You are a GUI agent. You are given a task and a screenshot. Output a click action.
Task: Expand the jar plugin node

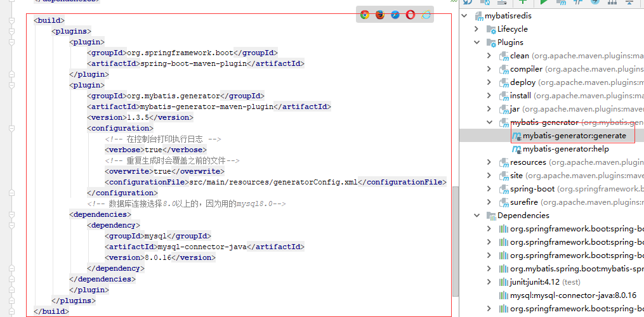(x=489, y=109)
